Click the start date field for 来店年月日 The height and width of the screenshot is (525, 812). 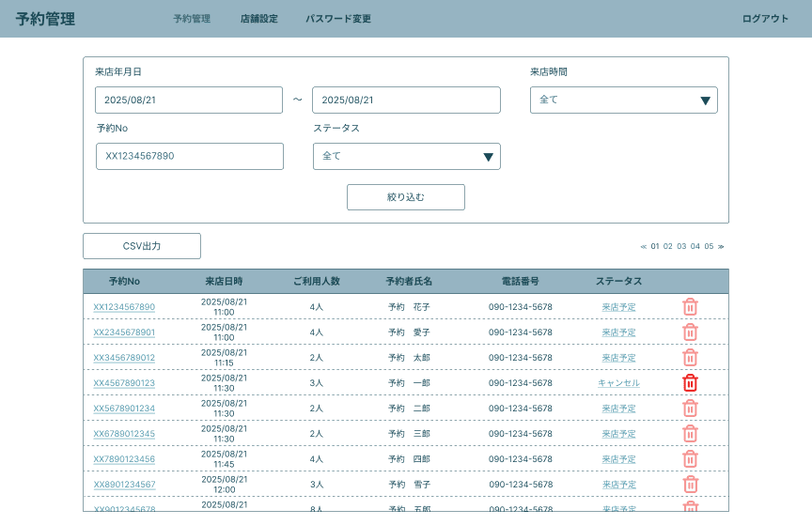tap(189, 100)
